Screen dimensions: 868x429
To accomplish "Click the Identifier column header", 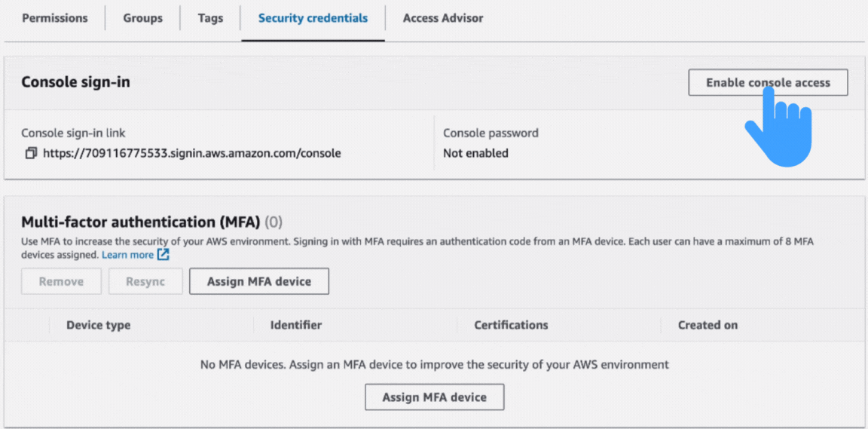I will tap(296, 325).
